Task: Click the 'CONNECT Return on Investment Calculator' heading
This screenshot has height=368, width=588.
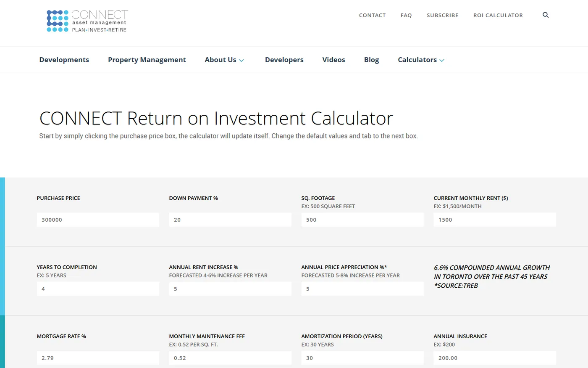Action: pyautogui.click(x=216, y=118)
